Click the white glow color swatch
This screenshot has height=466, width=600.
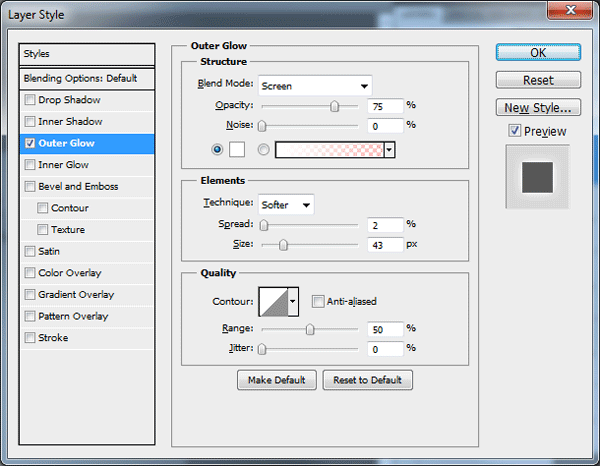(x=237, y=149)
